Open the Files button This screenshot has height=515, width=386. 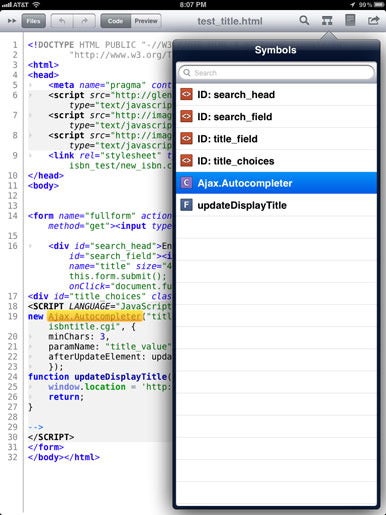pyautogui.click(x=33, y=21)
